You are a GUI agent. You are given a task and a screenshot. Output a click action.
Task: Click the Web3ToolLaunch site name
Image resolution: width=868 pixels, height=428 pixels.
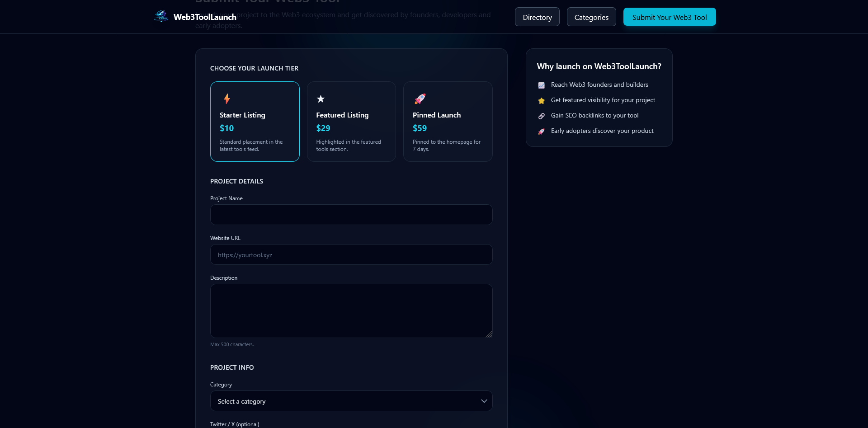205,17
